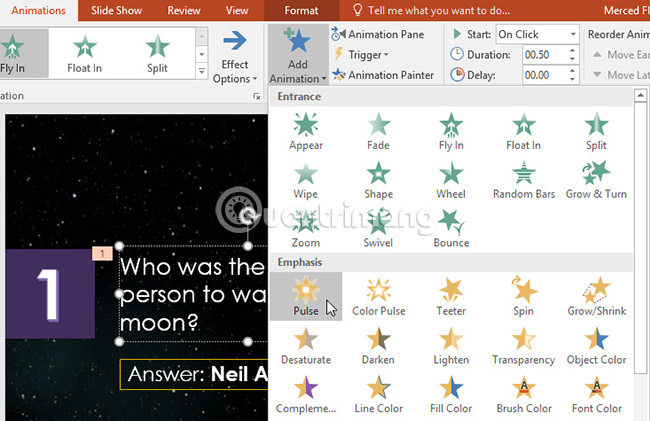
Task: Select Grow & Turn animation
Action: pyautogui.click(x=596, y=180)
